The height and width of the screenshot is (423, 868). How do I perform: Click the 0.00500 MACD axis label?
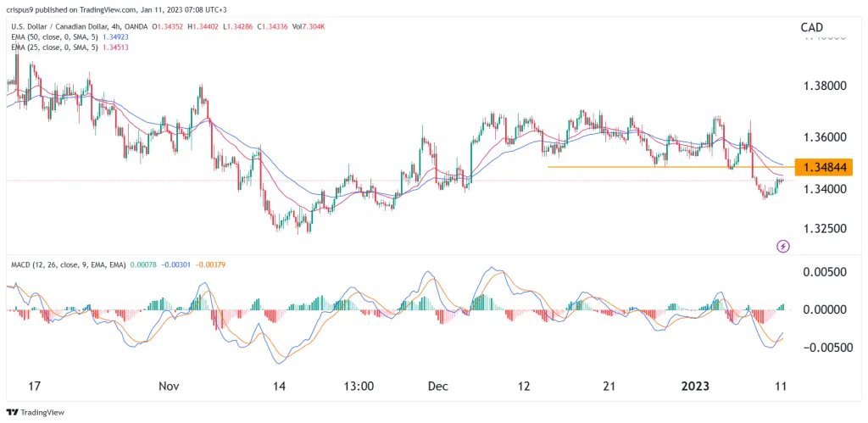826,272
